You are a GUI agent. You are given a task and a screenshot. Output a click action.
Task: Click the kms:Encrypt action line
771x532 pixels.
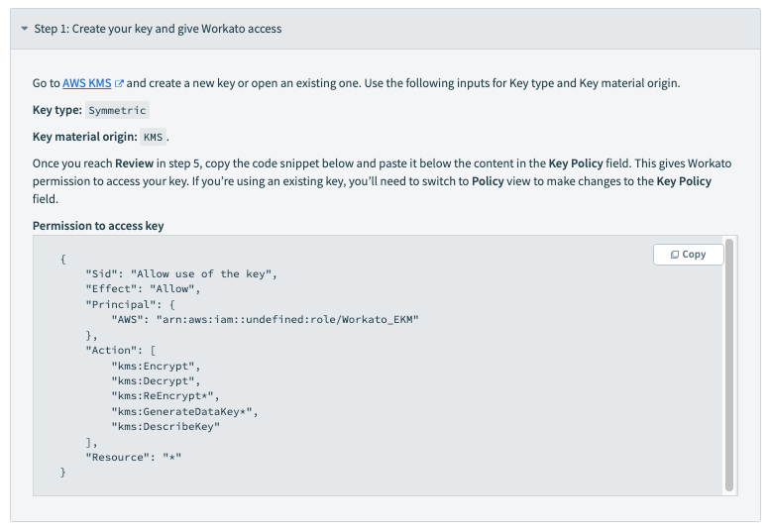[x=156, y=366]
